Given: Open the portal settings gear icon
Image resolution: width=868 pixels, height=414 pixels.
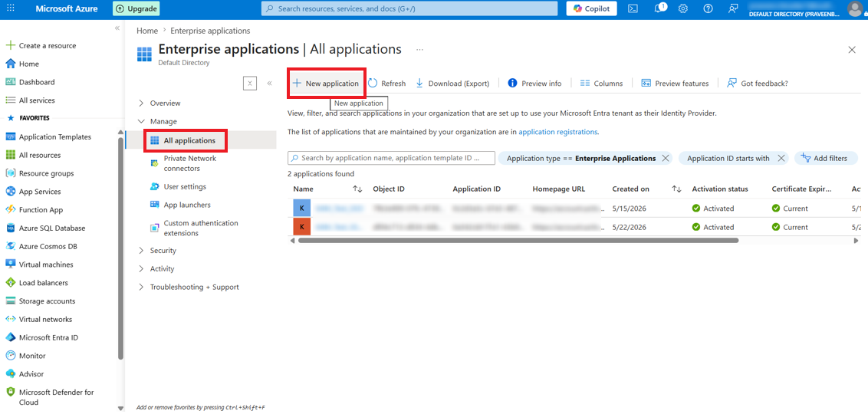Looking at the screenshot, I should [x=683, y=9].
